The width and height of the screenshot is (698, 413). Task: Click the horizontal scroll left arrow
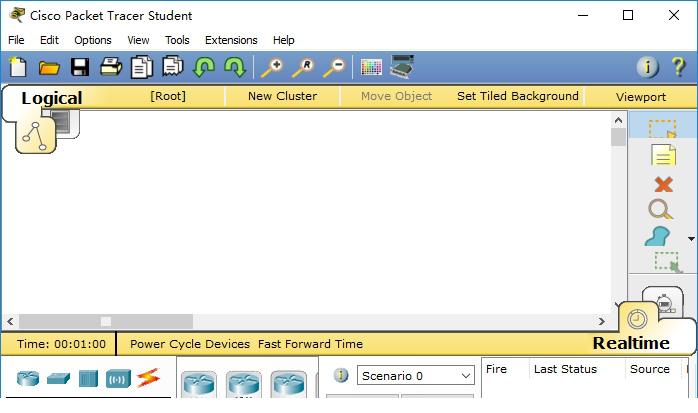point(10,321)
